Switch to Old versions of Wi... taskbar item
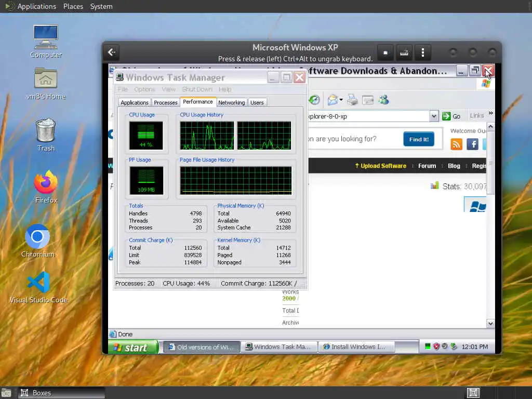 202,347
